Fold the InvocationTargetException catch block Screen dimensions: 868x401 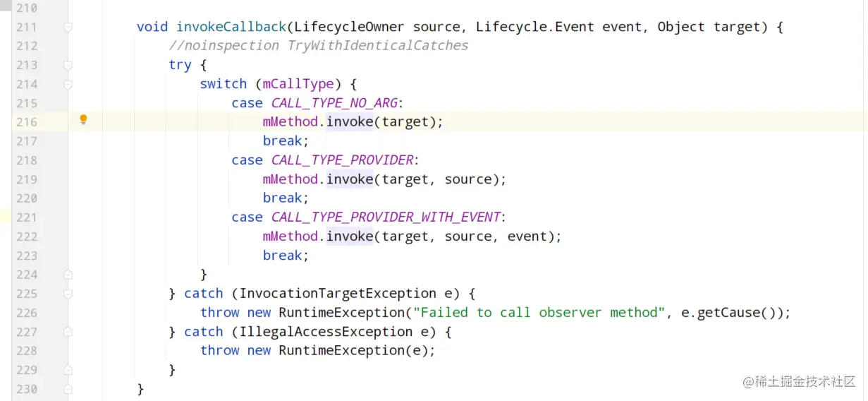pyautogui.click(x=68, y=293)
